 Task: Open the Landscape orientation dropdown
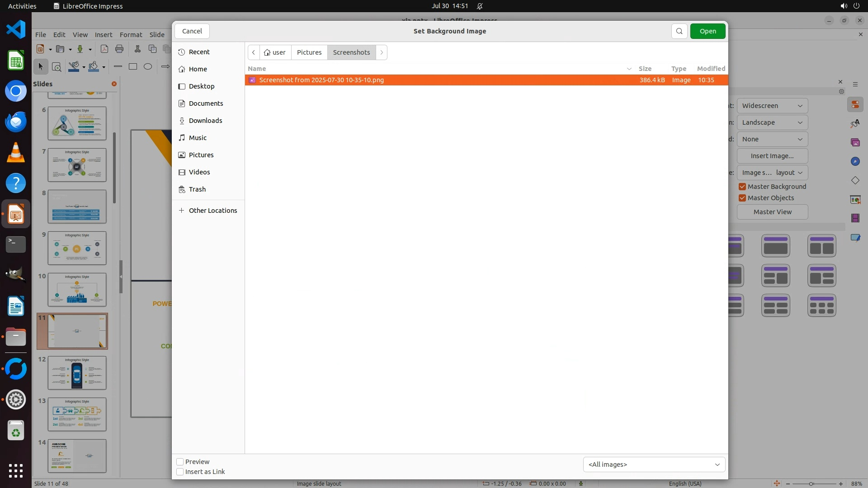coord(772,122)
